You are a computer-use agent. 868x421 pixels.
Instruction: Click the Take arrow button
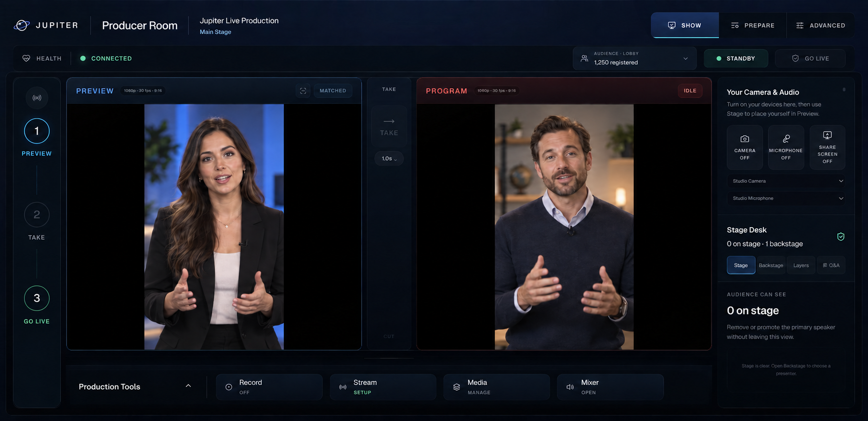[389, 126]
